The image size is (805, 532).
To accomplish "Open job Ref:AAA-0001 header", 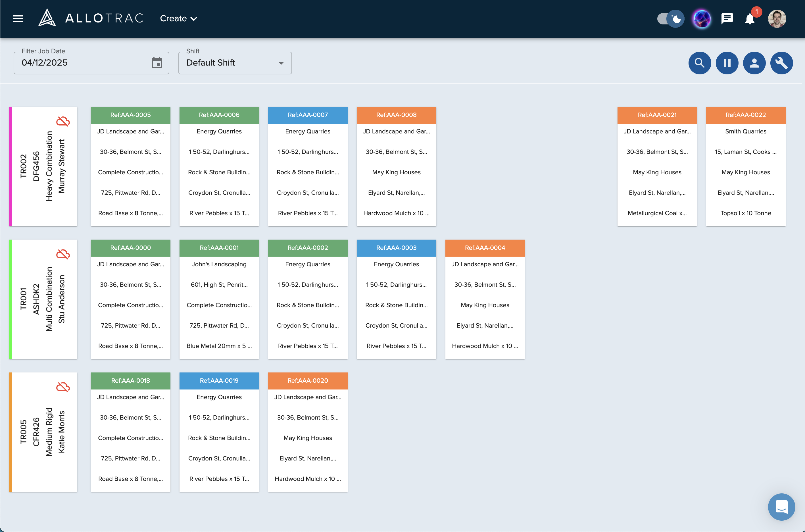I will [x=219, y=248].
